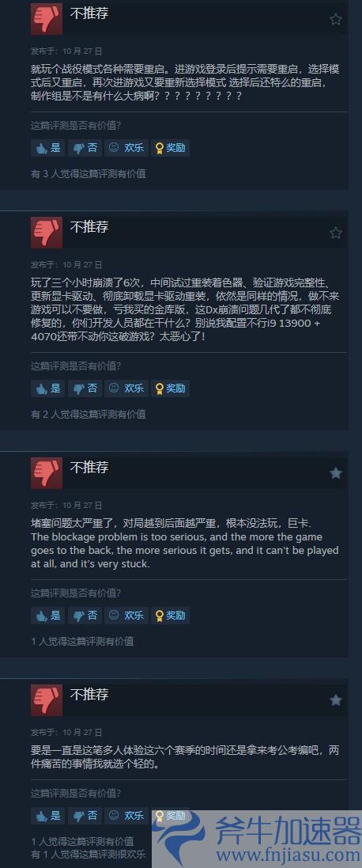The height and width of the screenshot is (868, 362).
Task: Click thumbs-down icon of second review
Action: tap(47, 233)
